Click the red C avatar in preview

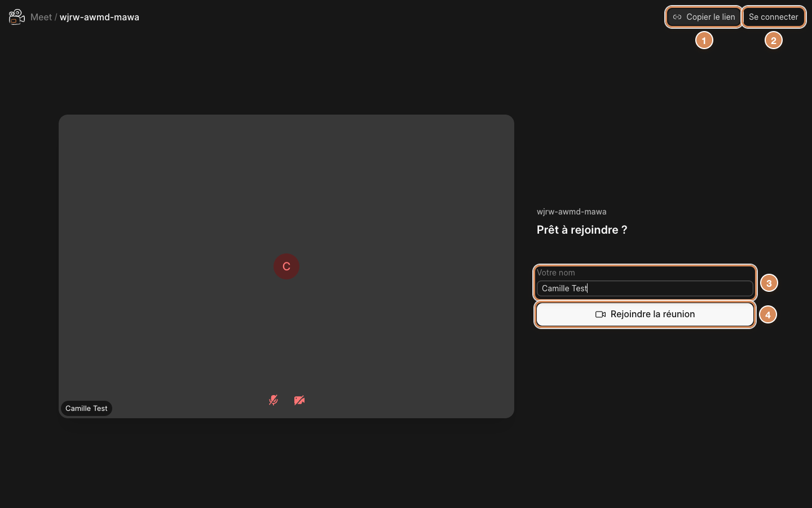click(286, 266)
